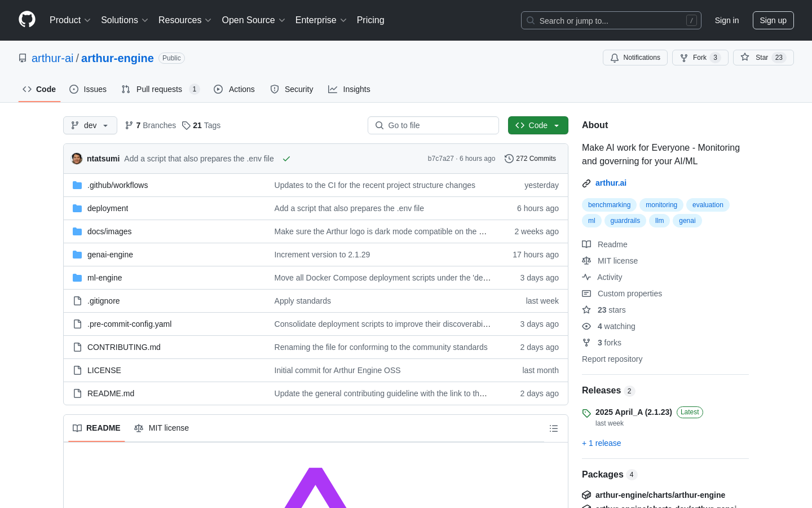Viewport: 812px width, 508px height.
Task: Click the Custom properties icon
Action: coord(586,294)
